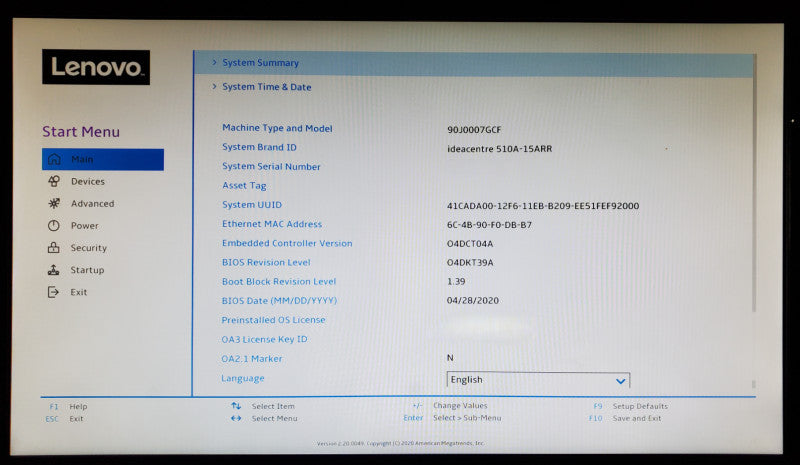800x465 pixels.
Task: Click the Power icon in sidebar
Action: [x=54, y=226]
